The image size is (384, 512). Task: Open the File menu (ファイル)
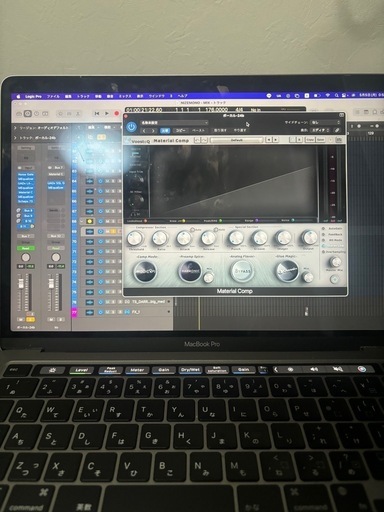(53, 96)
